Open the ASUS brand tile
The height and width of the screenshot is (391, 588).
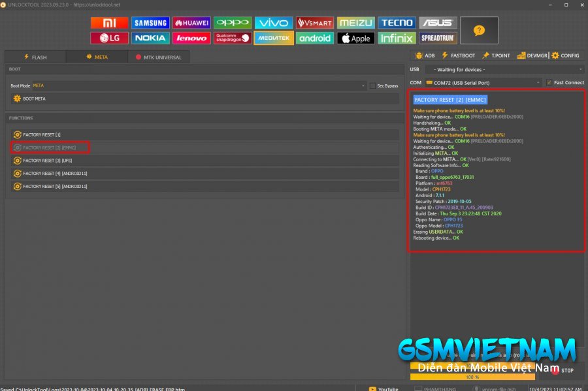point(438,23)
